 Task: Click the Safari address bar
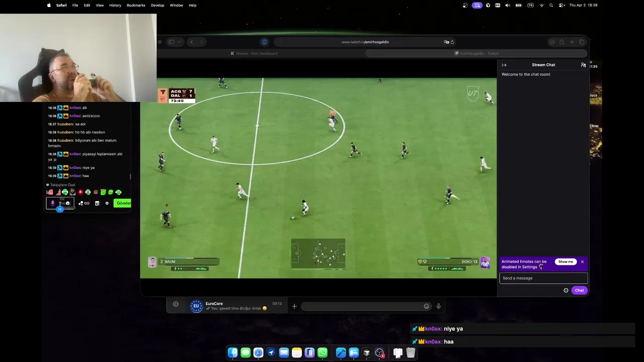pos(365,42)
